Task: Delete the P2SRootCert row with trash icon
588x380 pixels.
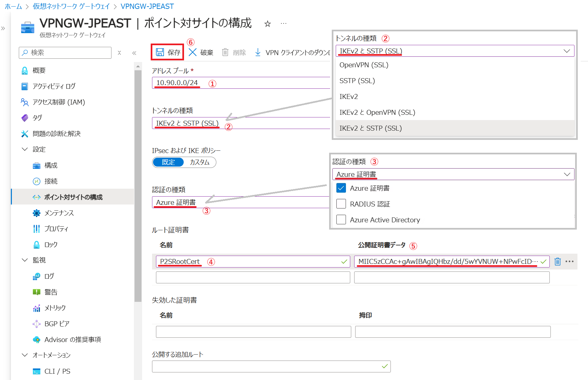Action: pyautogui.click(x=558, y=262)
